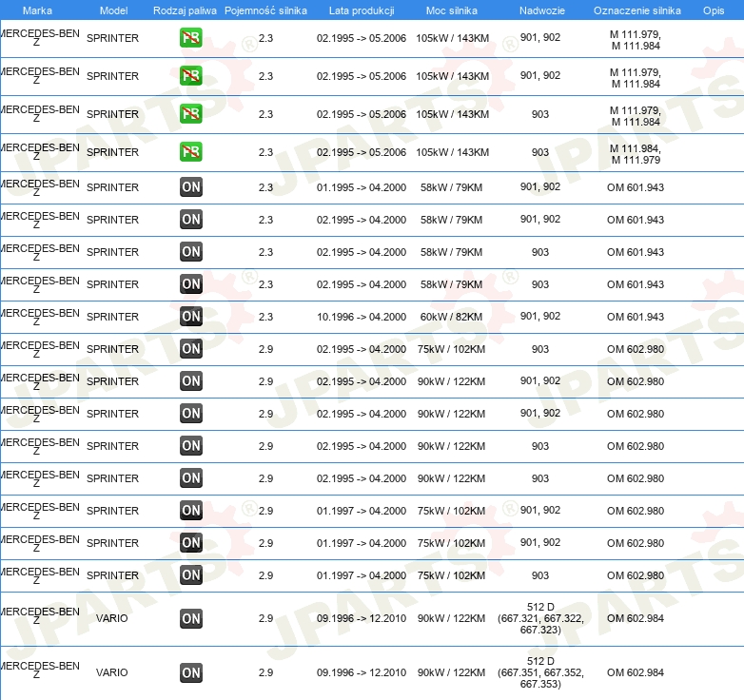Click petrol icon in row with M 111.984, M 111.979

coord(190,152)
